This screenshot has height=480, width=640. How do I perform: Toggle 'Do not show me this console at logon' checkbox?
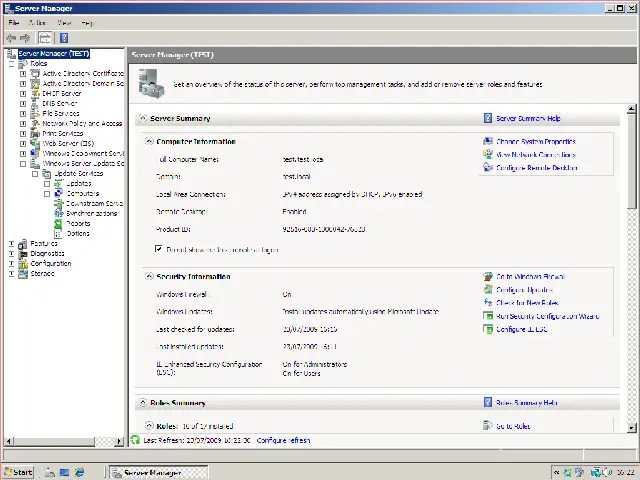coord(159,249)
